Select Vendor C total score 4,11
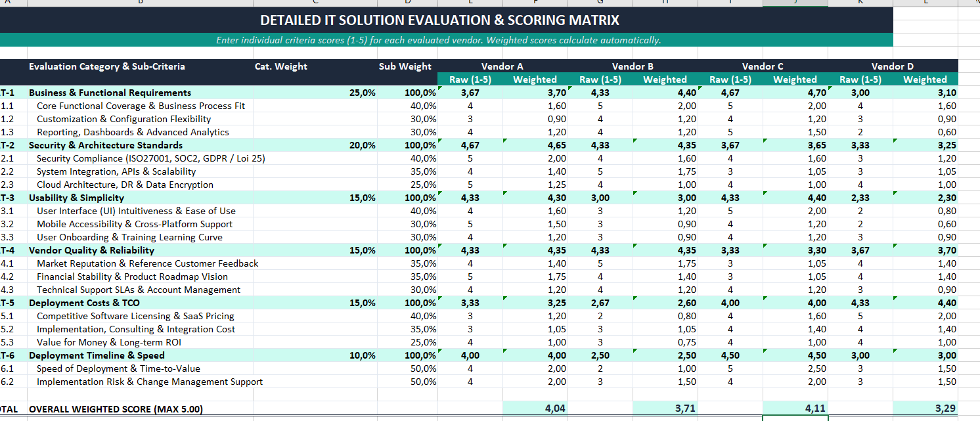980x421 pixels. [795, 408]
